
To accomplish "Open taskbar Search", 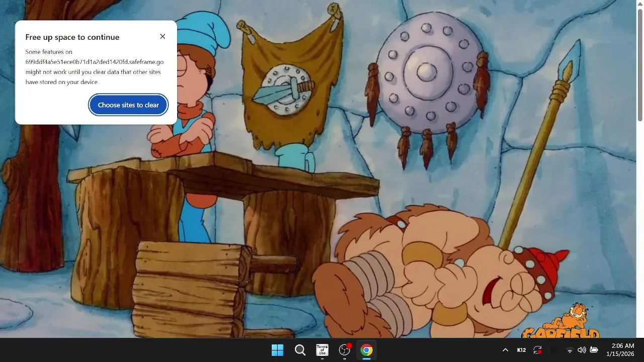I will coord(300,350).
